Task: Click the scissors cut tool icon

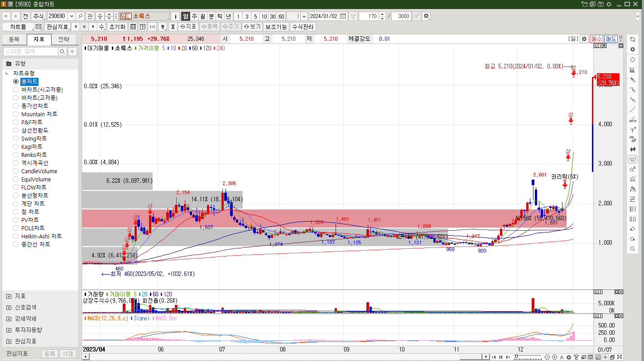Action: click(172, 27)
